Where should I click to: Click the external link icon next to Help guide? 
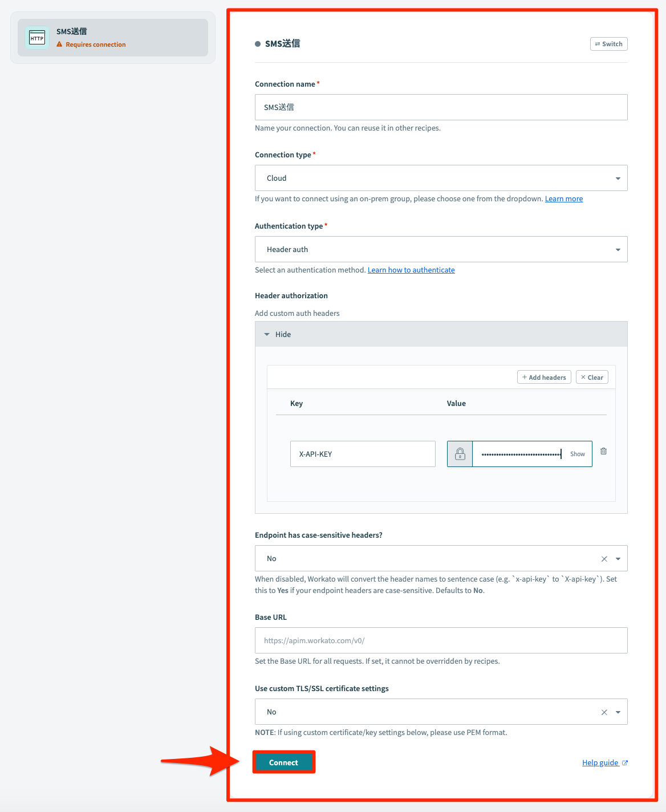[625, 763]
